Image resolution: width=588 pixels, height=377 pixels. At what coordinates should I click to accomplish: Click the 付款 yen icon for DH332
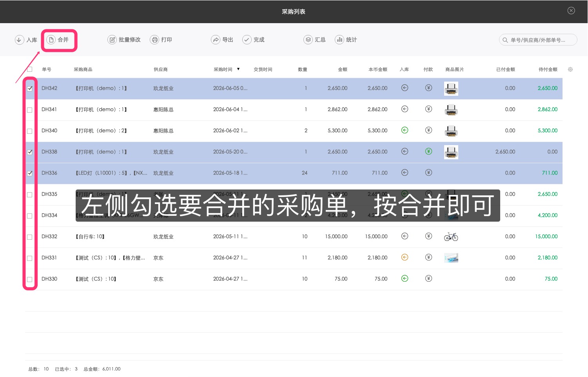(429, 236)
